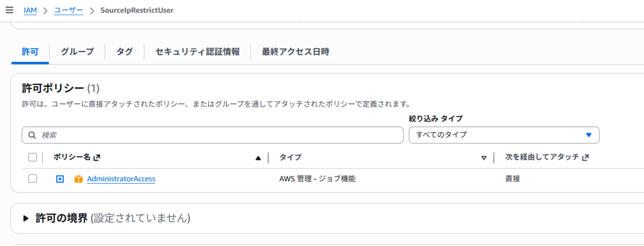The image size is (644, 246).
Task: Open the AdministratorAccess policy link
Action: [121, 179]
